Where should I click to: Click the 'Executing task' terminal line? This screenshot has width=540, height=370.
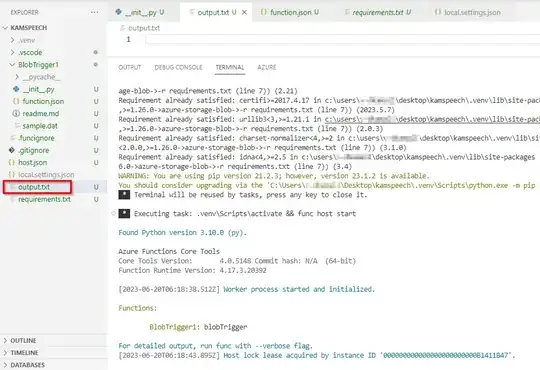tap(245, 214)
